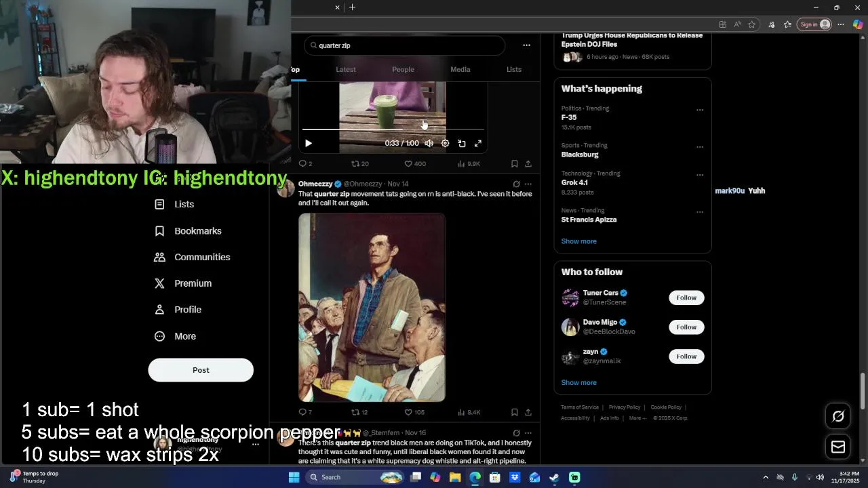Open File Explorer from the taskbar
This screenshot has height=488, width=868.
455,477
